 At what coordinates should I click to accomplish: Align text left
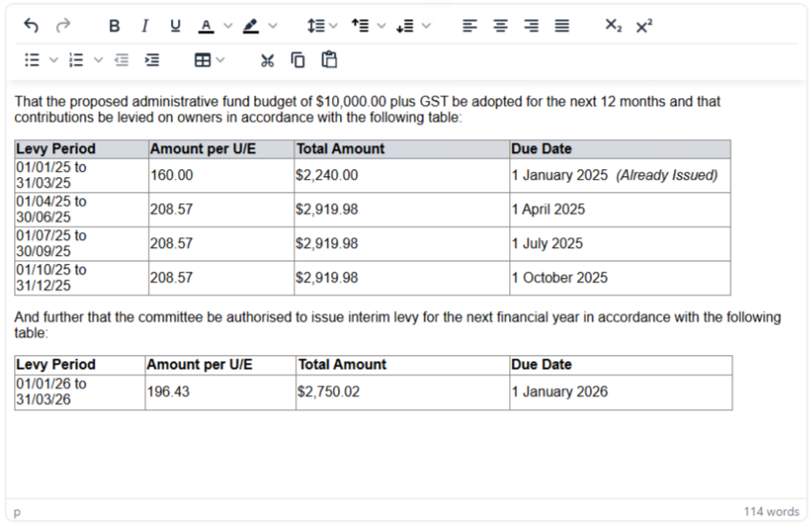point(469,26)
